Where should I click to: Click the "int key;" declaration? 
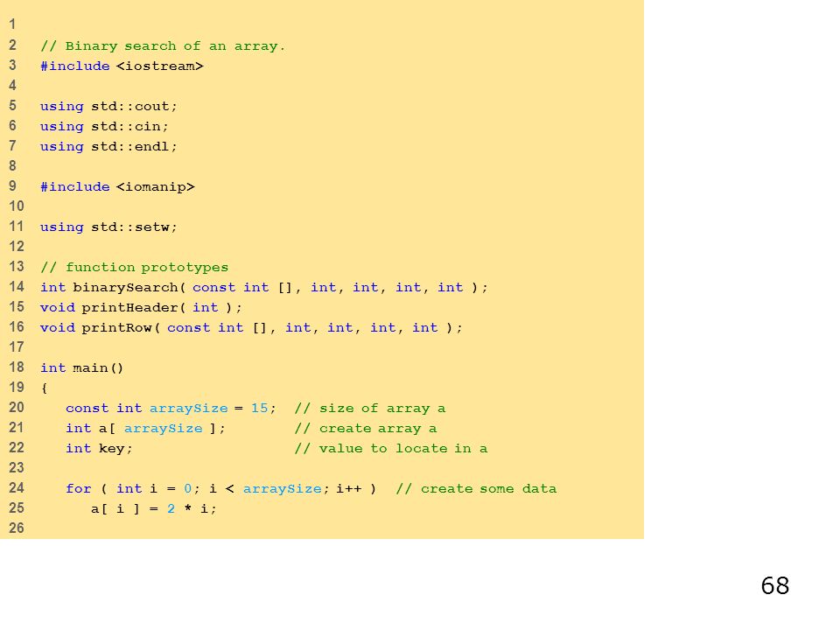[x=99, y=448]
